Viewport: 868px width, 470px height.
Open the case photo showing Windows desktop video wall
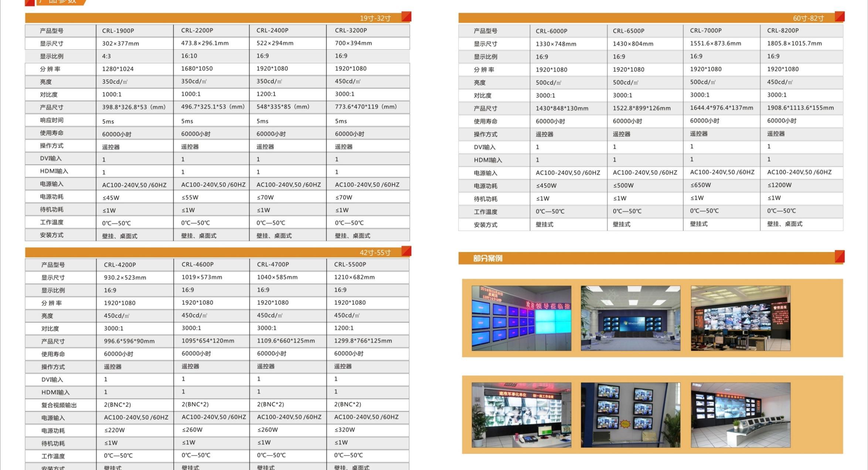(630, 318)
